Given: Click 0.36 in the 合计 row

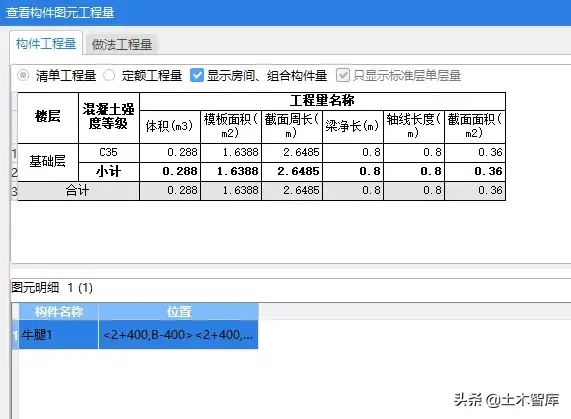Looking at the screenshot, I should [x=475, y=191].
